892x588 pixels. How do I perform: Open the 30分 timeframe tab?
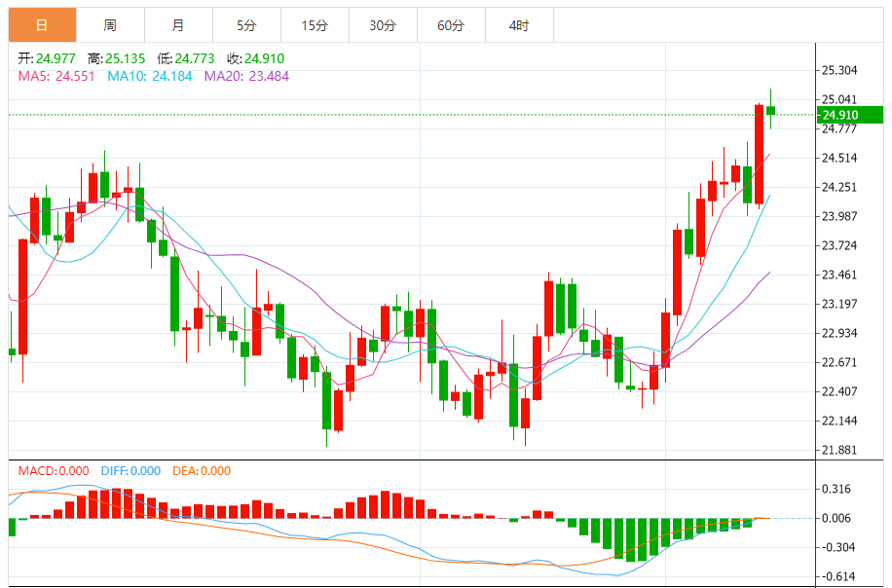pos(384,25)
